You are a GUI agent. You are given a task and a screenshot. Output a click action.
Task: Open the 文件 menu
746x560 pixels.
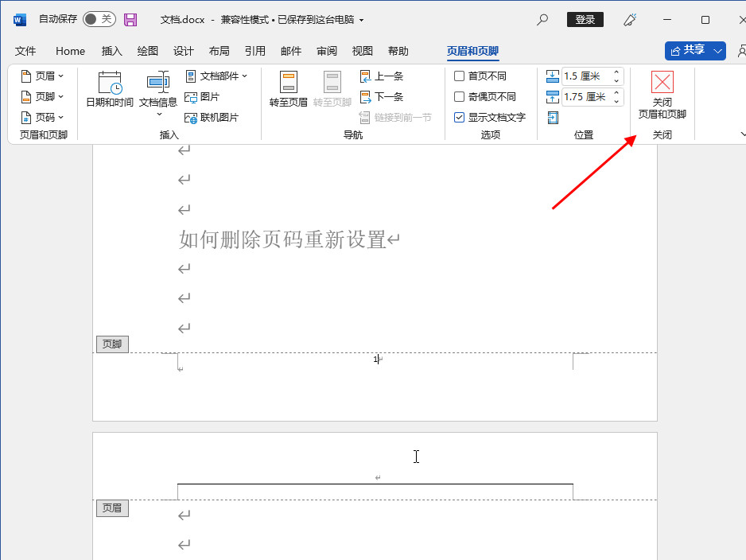25,51
